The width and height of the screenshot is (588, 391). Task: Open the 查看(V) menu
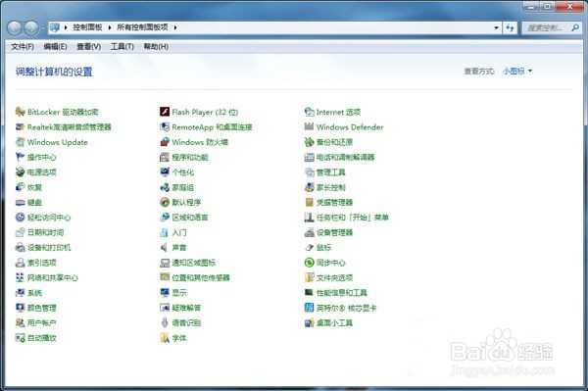pyautogui.click(x=89, y=46)
